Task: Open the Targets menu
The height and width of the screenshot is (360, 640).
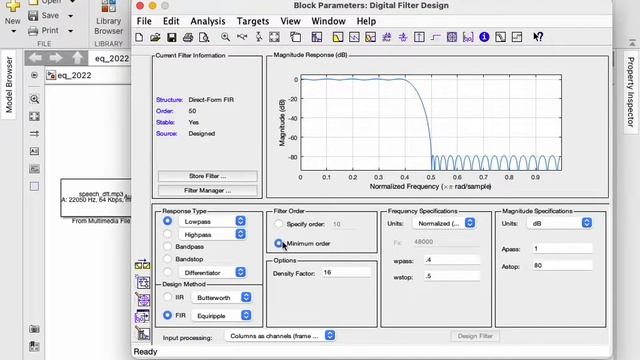Action: 253,21
